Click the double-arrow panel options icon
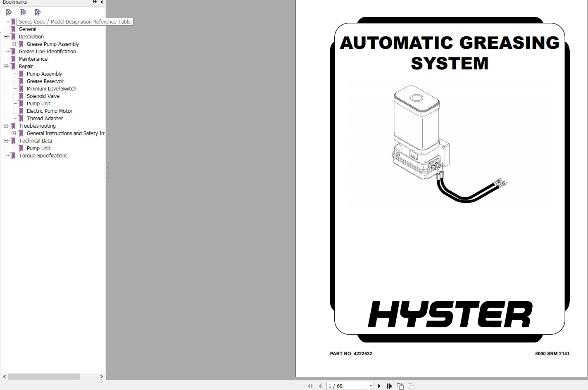Image resolution: width=588 pixels, height=390 pixels. tap(95, 2)
